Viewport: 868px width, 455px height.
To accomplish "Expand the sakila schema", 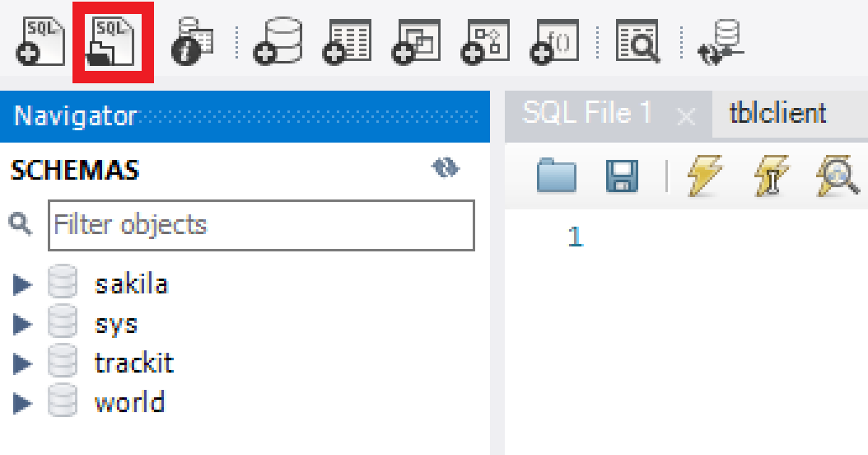I will click(22, 285).
